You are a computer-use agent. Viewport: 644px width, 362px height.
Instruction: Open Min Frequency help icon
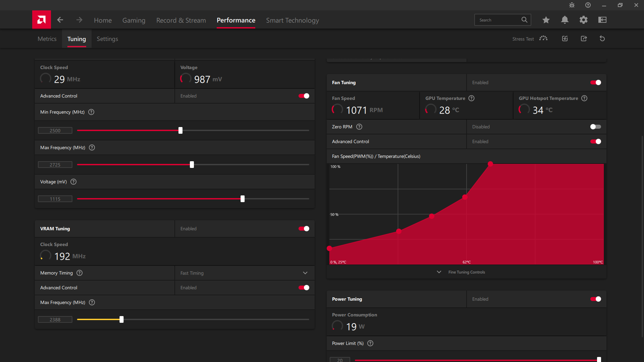click(x=91, y=112)
